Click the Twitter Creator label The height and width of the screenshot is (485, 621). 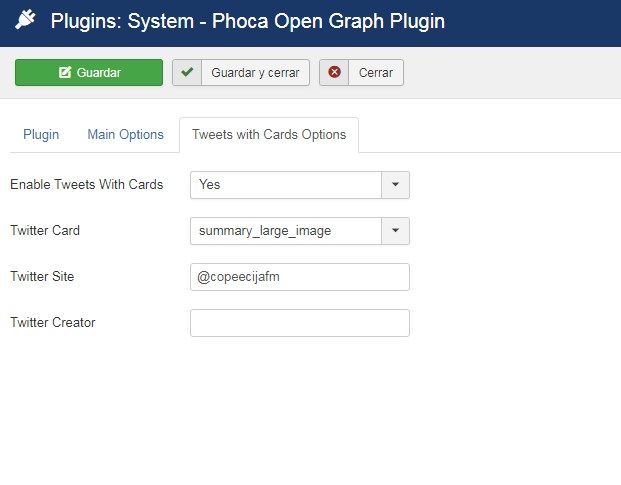point(53,322)
